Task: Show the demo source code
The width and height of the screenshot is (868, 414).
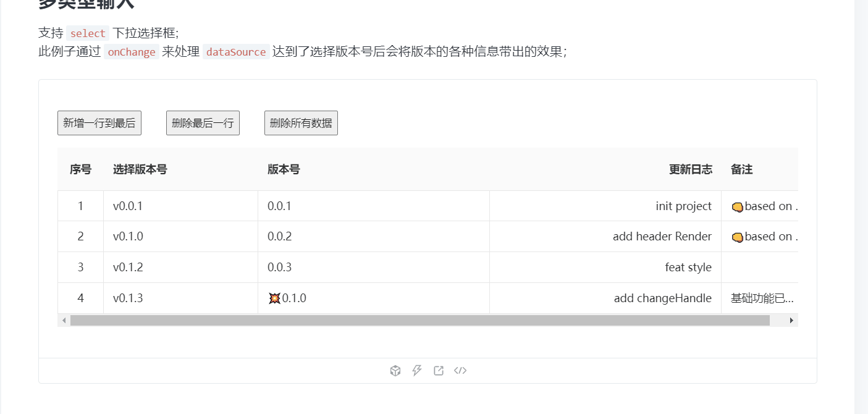Action: click(x=460, y=370)
